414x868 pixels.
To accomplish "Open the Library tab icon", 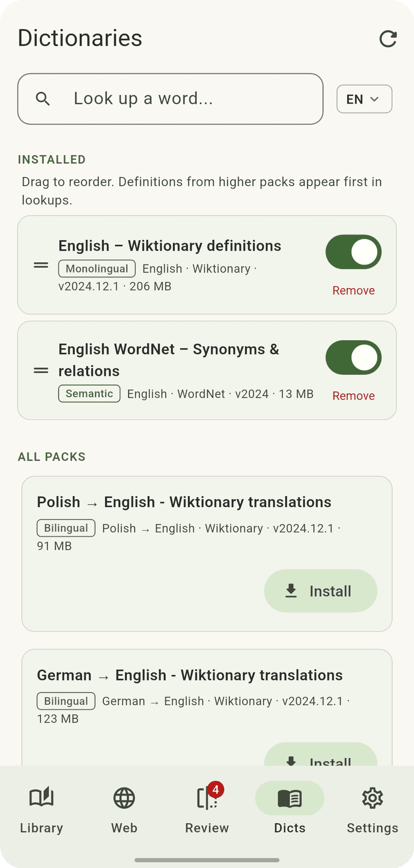I will click(41, 798).
